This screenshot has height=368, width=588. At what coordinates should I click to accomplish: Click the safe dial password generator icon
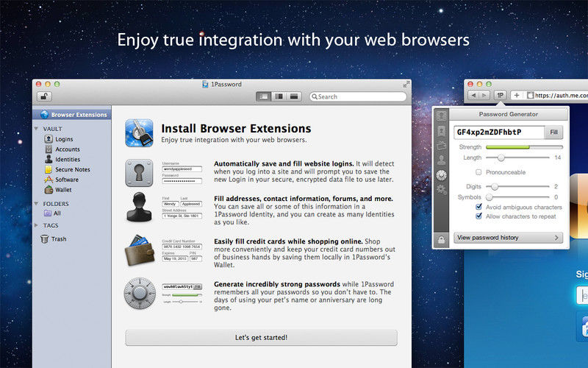click(x=140, y=293)
